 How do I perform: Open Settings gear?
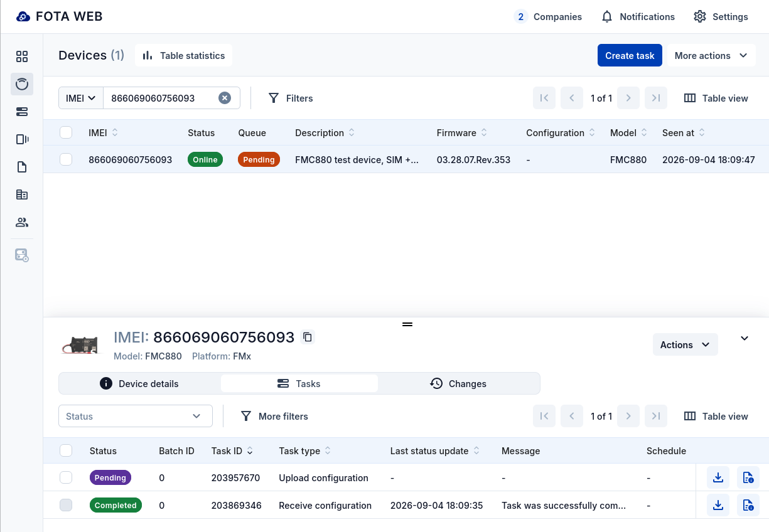coord(721,17)
